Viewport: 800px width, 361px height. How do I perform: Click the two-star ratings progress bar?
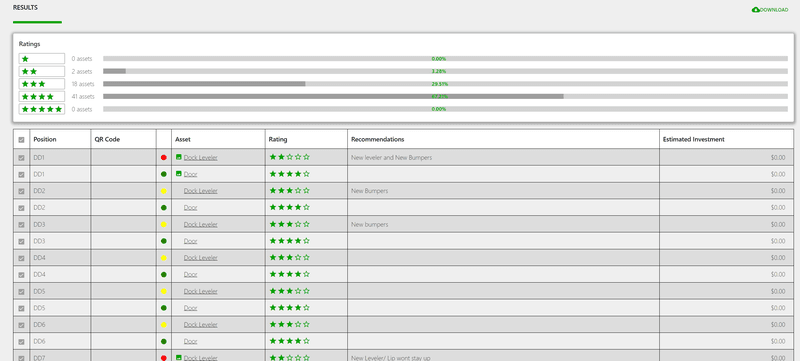click(445, 71)
